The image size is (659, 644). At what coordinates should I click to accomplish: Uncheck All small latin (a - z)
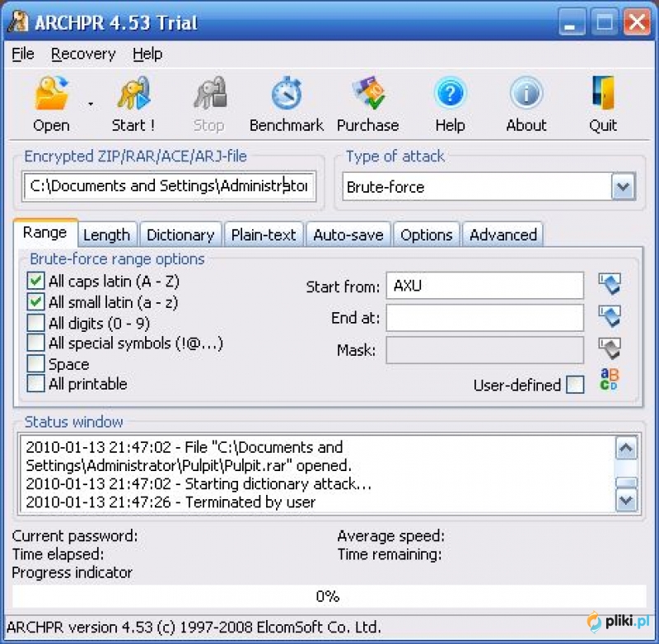click(x=35, y=301)
